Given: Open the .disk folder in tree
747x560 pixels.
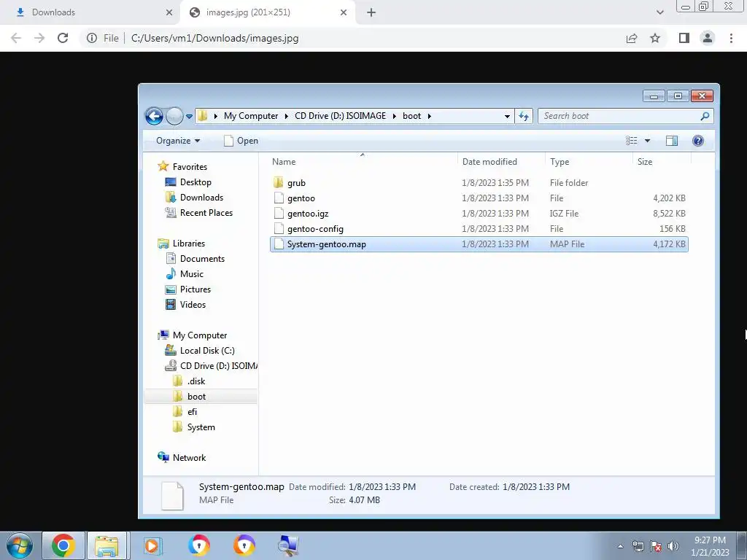Looking at the screenshot, I should [x=196, y=381].
